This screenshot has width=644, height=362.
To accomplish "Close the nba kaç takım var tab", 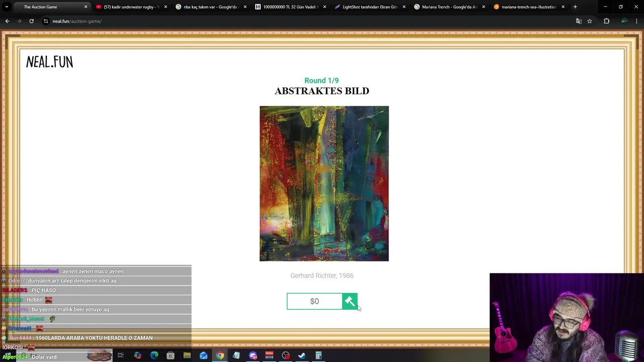I will click(245, 7).
